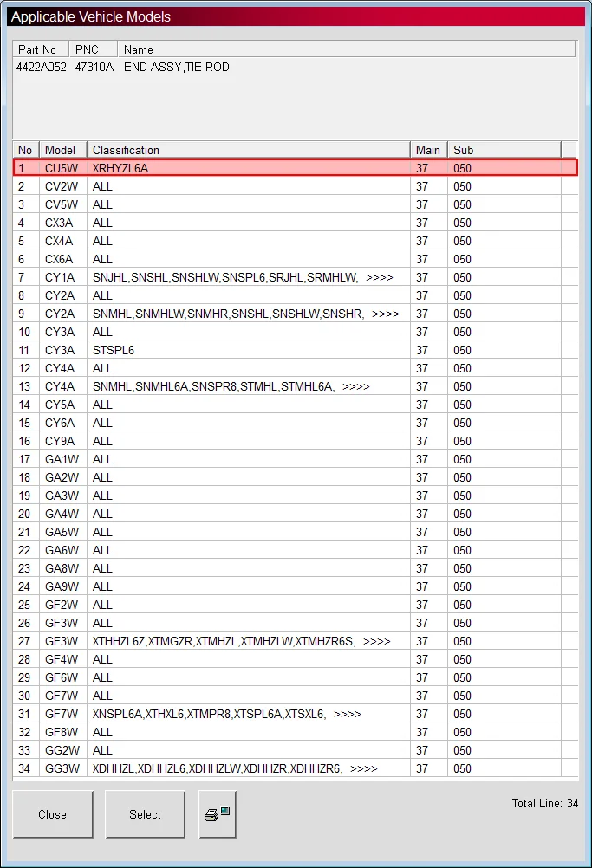Image resolution: width=592 pixels, height=868 pixels.
Task: Select row 7 model CY1A
Action: (x=59, y=277)
